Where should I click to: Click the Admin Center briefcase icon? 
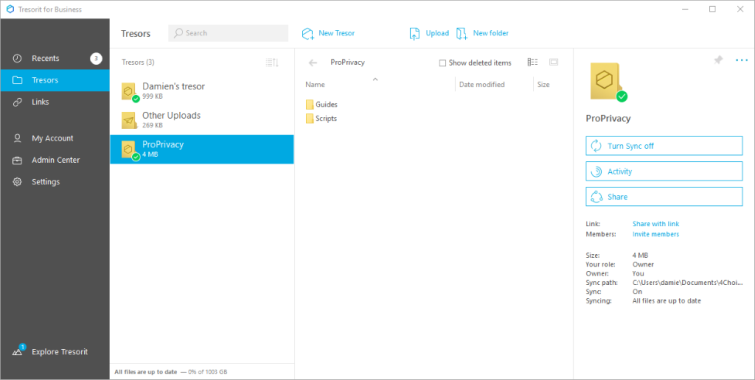17,160
